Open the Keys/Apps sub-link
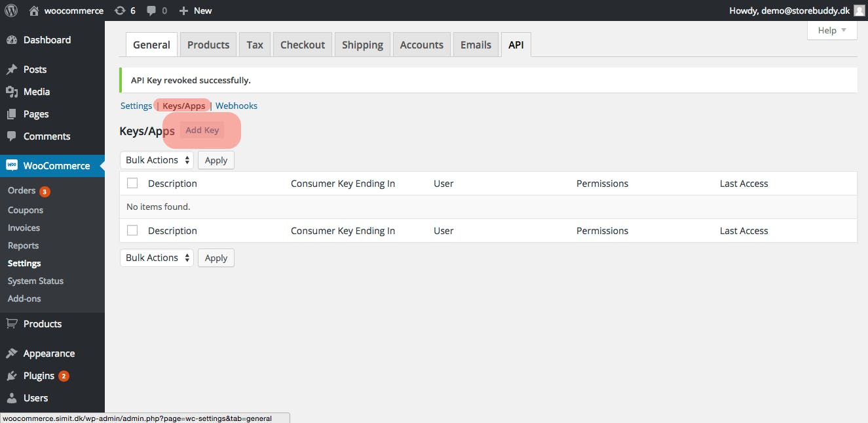This screenshot has width=868, height=423. coord(183,106)
